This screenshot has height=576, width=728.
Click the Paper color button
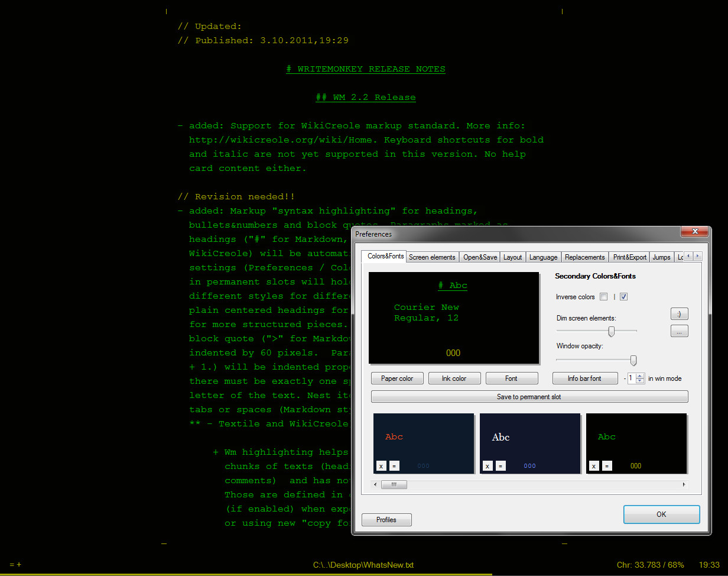coord(397,378)
